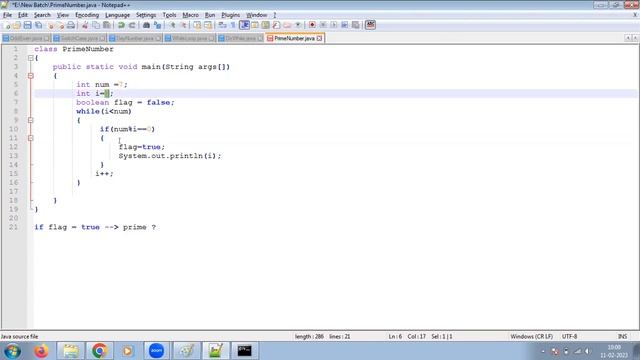Open the Search menu
The image size is (640, 360).
[x=42, y=15]
